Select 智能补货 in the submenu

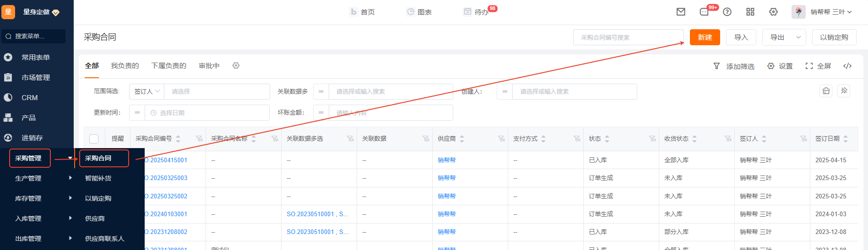[x=98, y=178]
